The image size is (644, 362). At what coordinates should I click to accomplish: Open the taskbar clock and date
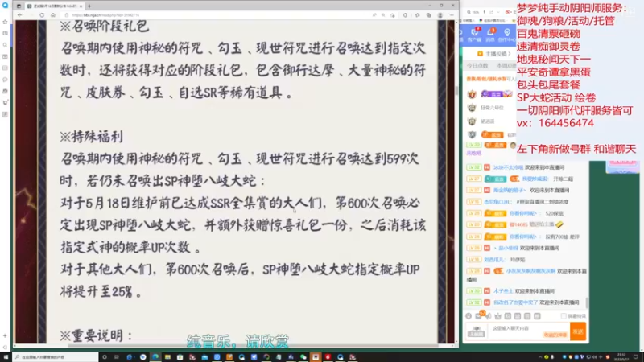[621, 357]
